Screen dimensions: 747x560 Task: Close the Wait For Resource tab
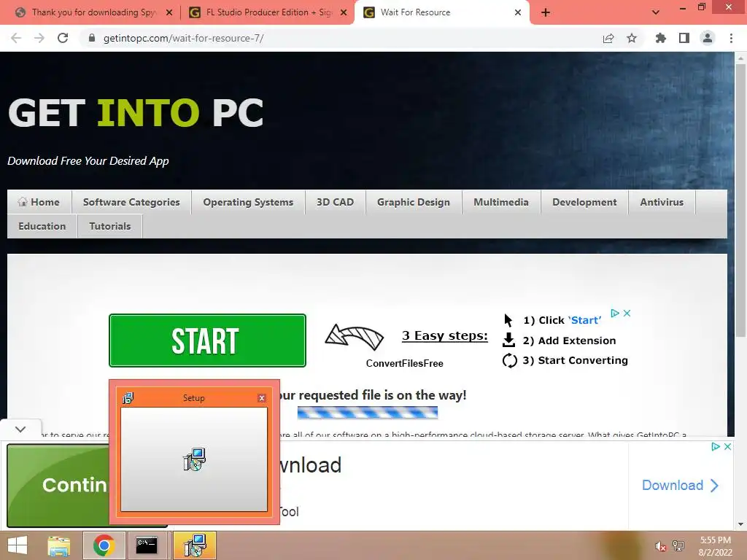pos(518,12)
